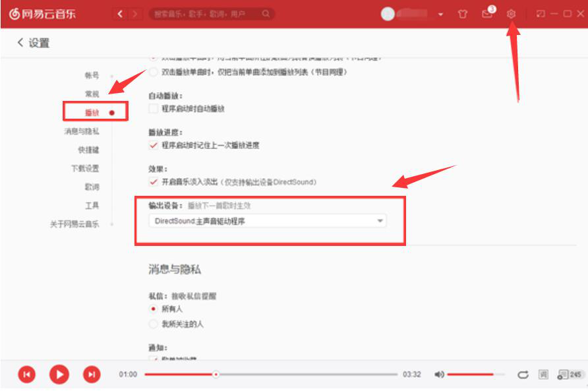Image resolution: width=588 pixels, height=391 pixels.
Task: Click the 输出设备 label
Action: tap(165, 205)
